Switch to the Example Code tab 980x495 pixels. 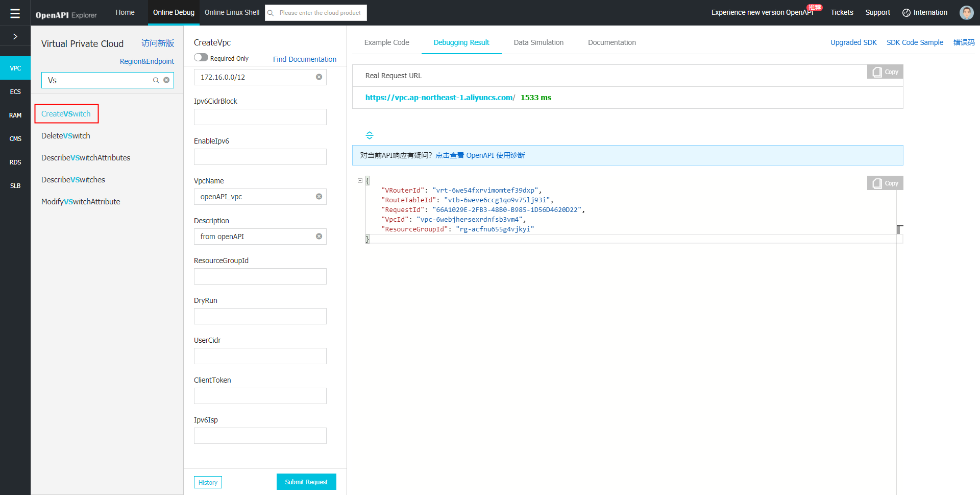coord(386,42)
